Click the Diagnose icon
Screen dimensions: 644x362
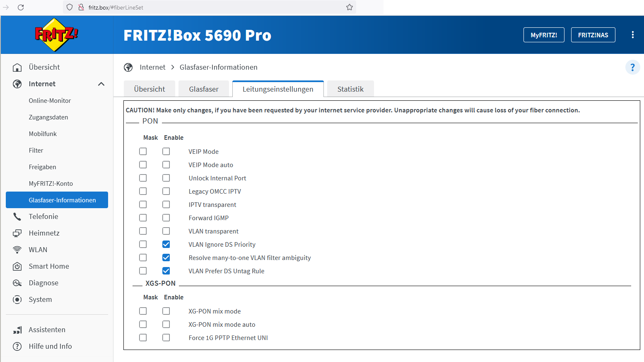[17, 283]
